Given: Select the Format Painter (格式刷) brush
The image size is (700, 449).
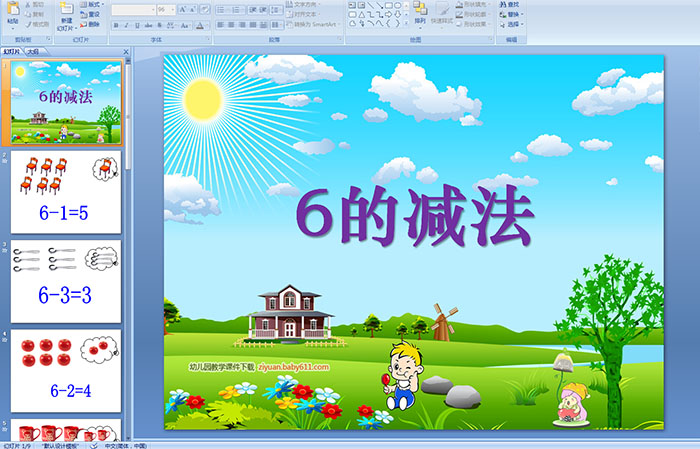Looking at the screenshot, I should tap(28, 24).
